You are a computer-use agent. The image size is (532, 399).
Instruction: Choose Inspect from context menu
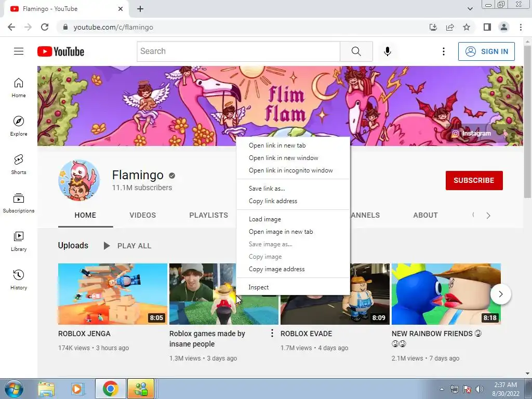[x=293, y=287]
